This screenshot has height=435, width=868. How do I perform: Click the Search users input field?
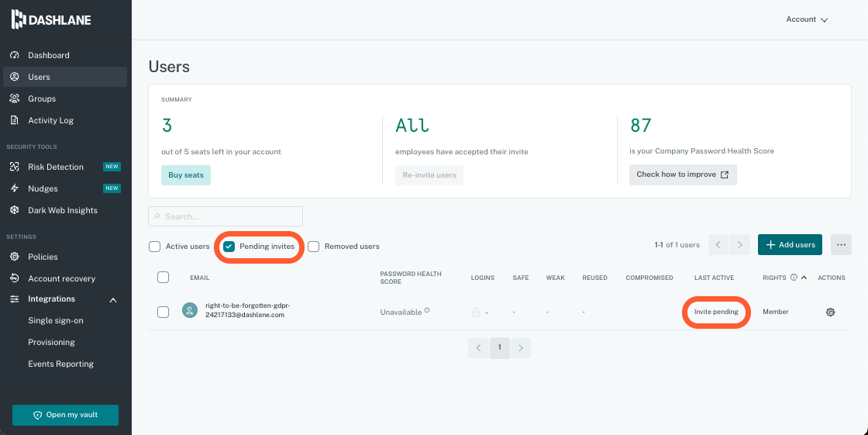(x=226, y=216)
